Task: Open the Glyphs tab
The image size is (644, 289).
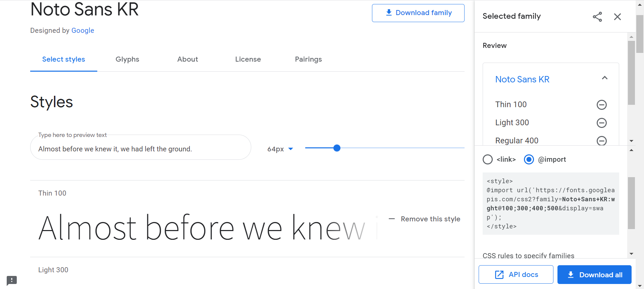Action: pyautogui.click(x=127, y=59)
